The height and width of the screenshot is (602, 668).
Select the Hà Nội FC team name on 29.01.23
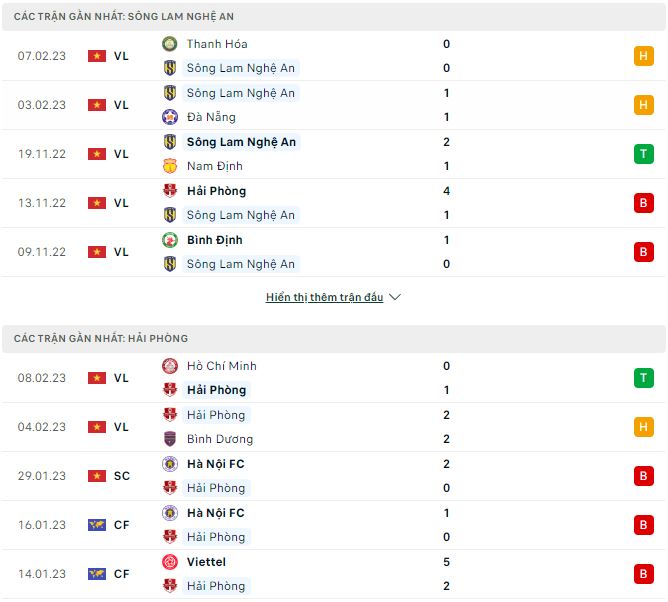[x=215, y=464]
